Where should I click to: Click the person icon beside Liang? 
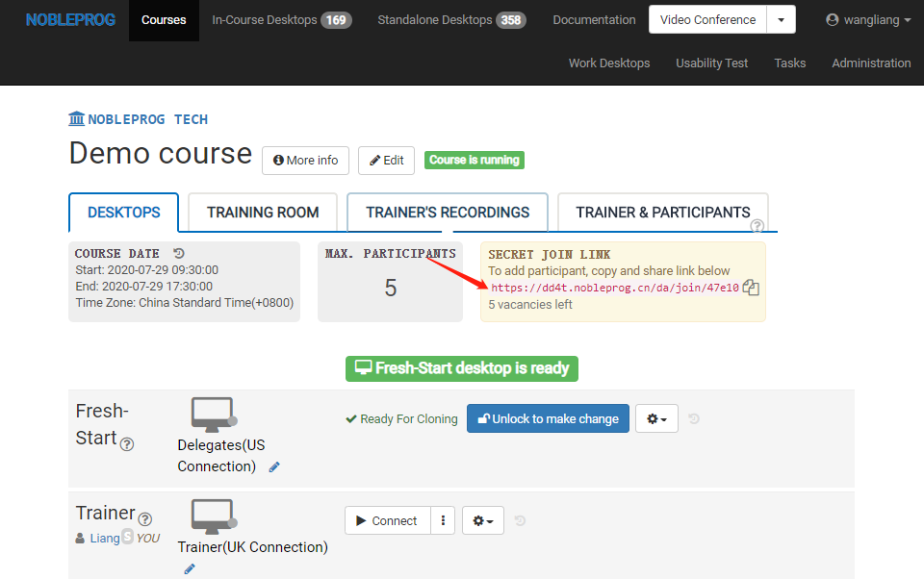[x=80, y=539]
